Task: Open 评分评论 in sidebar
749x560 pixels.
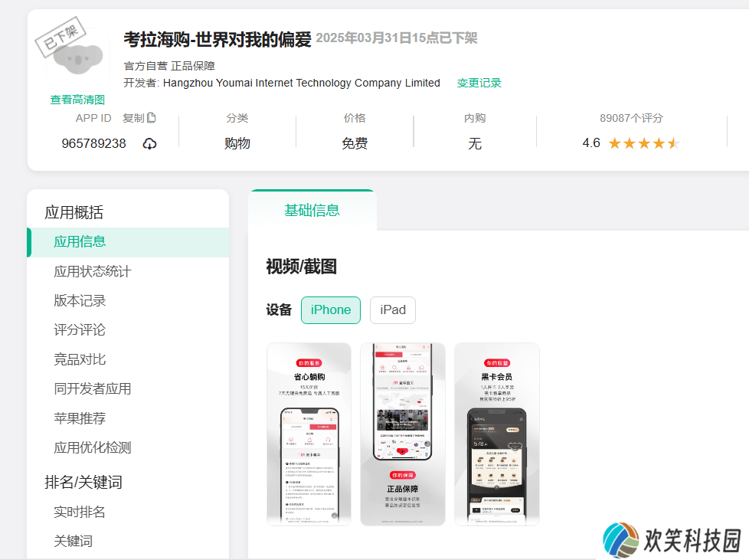Action: pos(80,329)
